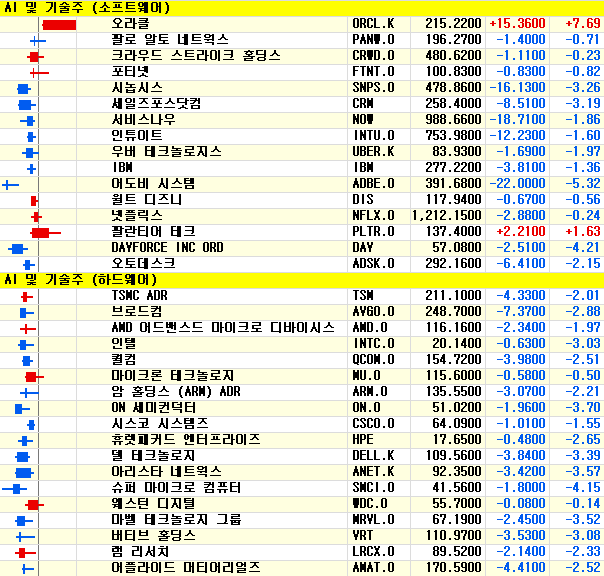Click the 크라우드 스트라이크 홀딩스 name
604x576 pixels.
coord(196,55)
